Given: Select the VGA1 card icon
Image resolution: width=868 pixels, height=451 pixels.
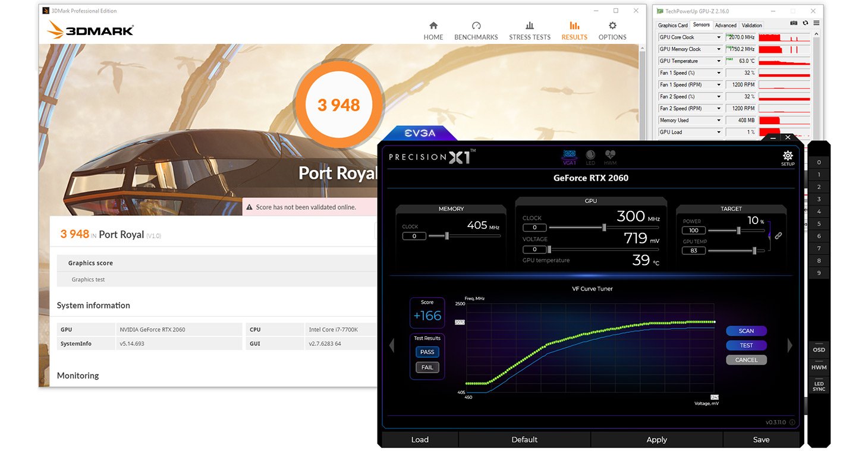Looking at the screenshot, I should click(x=569, y=157).
